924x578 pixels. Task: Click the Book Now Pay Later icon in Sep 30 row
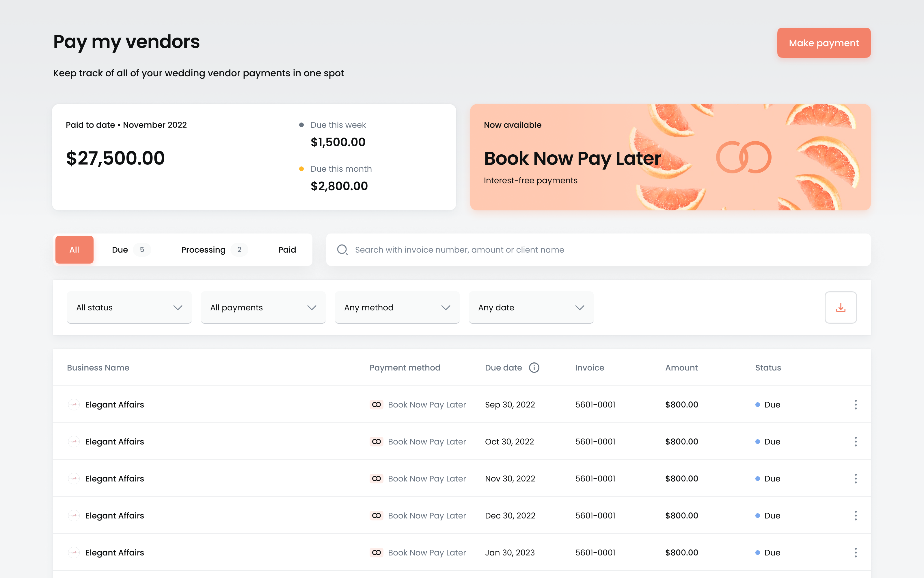pos(377,404)
